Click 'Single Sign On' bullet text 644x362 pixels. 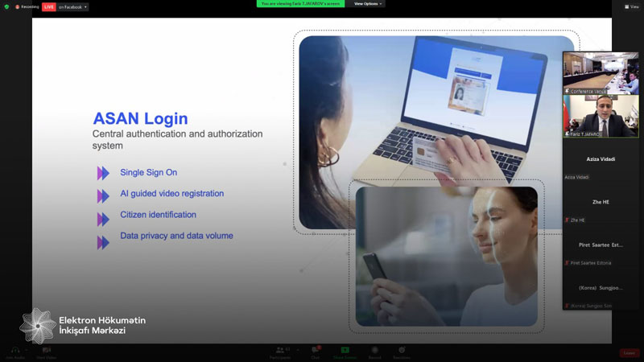(x=149, y=172)
